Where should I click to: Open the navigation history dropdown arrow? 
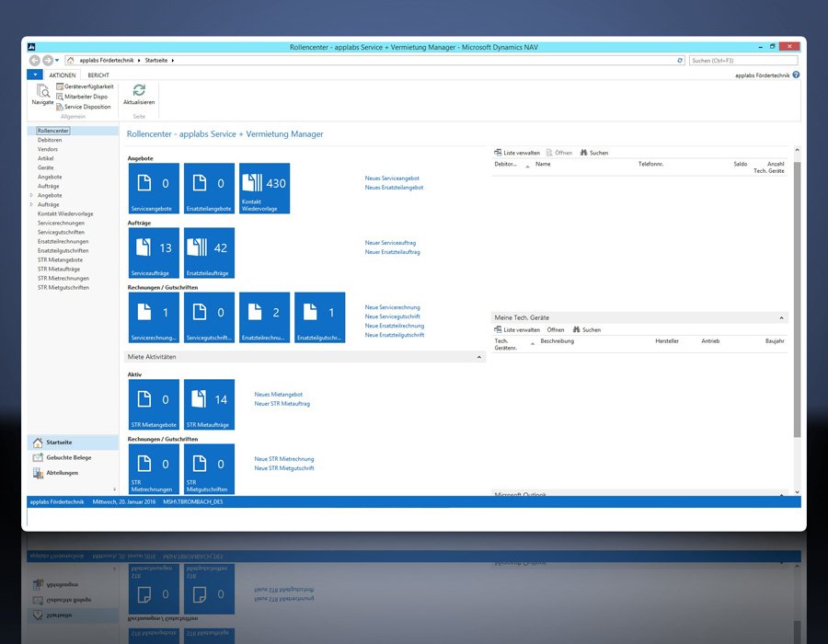57,60
